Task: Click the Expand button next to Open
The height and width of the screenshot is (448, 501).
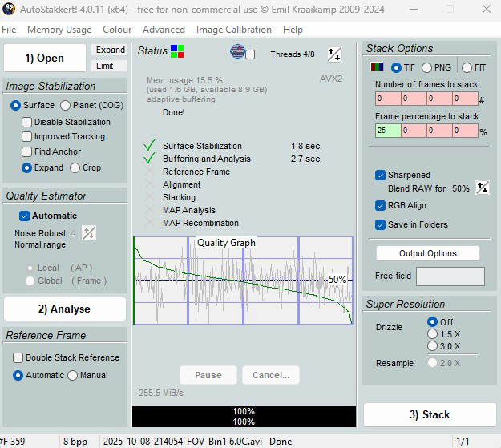Action: click(110, 50)
